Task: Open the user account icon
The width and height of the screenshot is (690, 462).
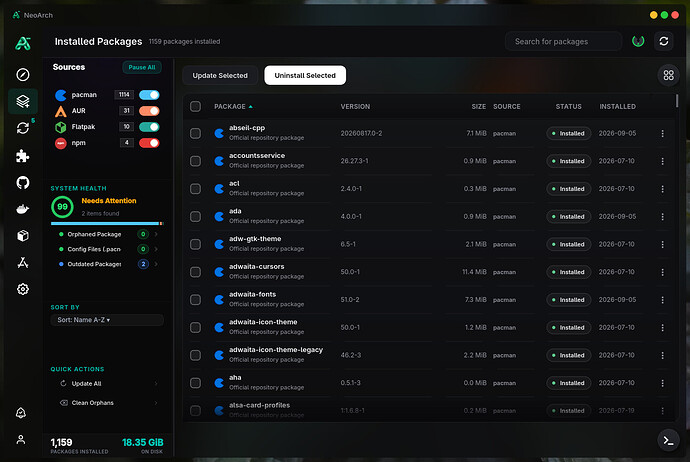Action: click(x=21, y=440)
